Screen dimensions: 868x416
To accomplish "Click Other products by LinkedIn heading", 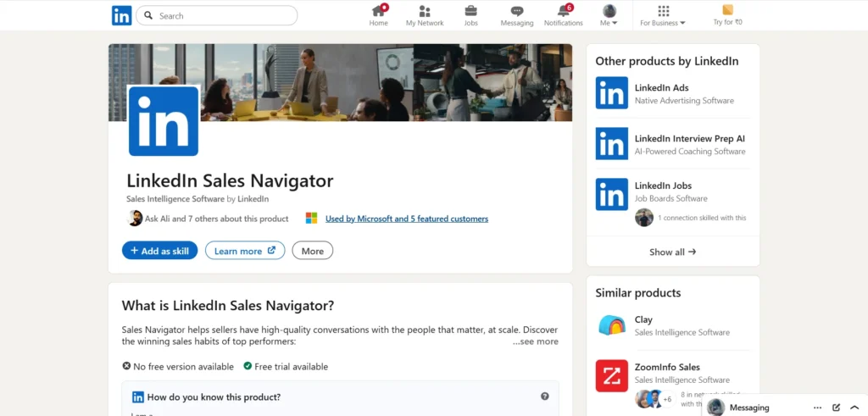I will tap(666, 61).
